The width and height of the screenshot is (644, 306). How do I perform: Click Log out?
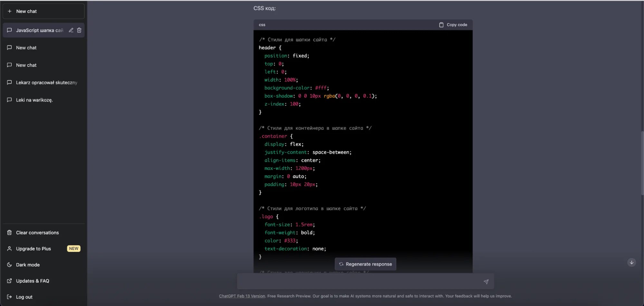[43, 297]
